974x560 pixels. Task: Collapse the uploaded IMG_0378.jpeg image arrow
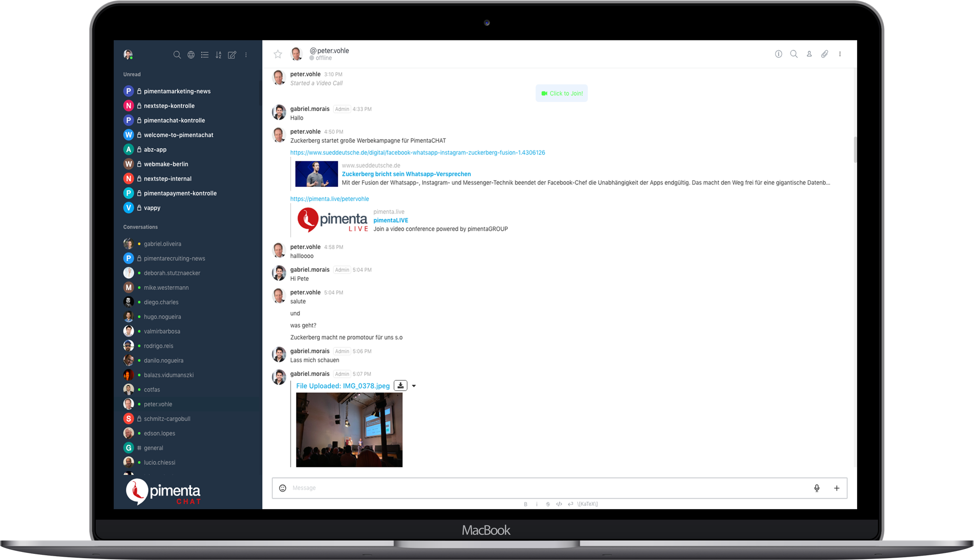pyautogui.click(x=414, y=386)
